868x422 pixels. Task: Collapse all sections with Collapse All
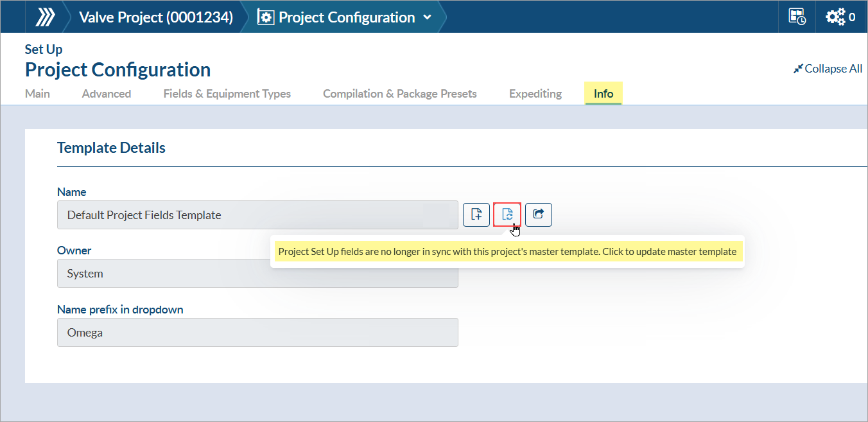pos(828,69)
